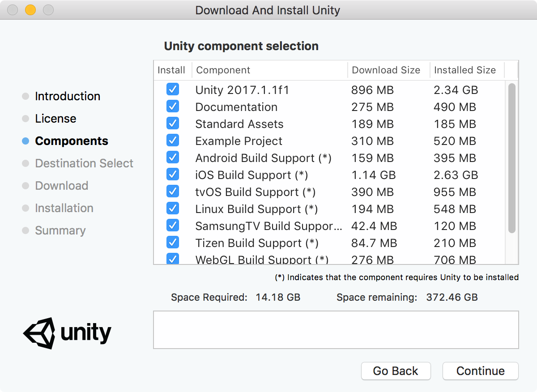Toggle the SamsungTV Build Support checkbox
Image resolution: width=537 pixels, height=392 pixels.
(x=173, y=226)
